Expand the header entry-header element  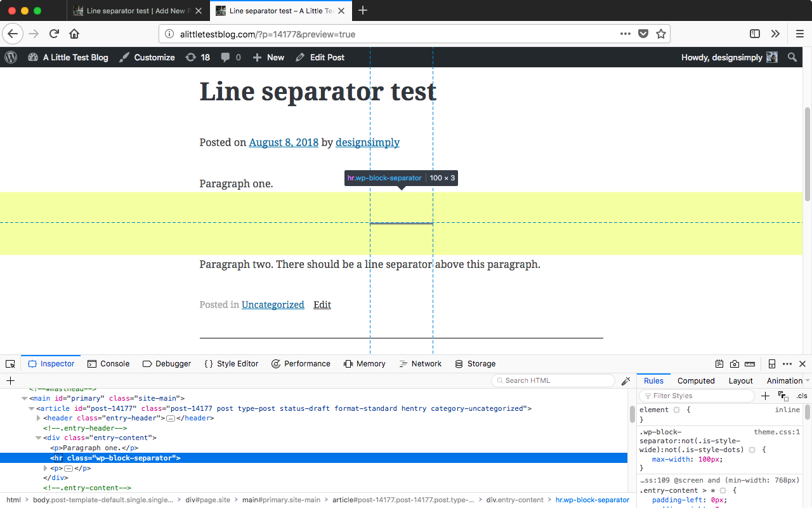39,418
